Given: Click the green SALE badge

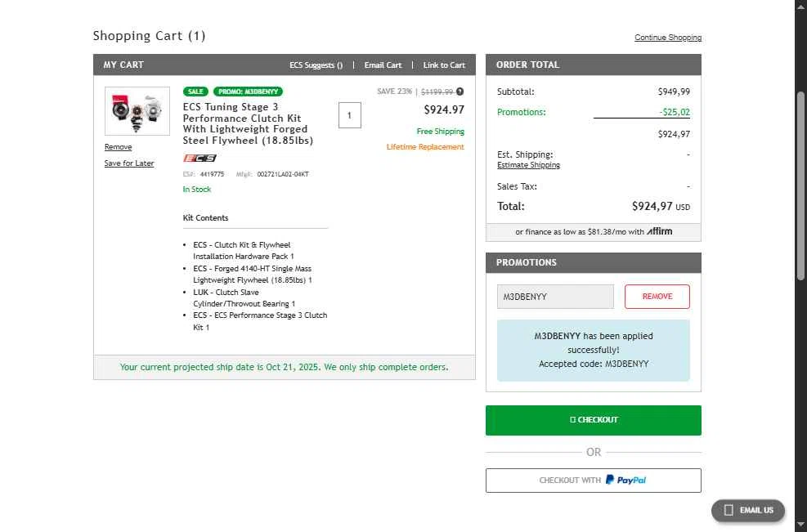Looking at the screenshot, I should (195, 92).
